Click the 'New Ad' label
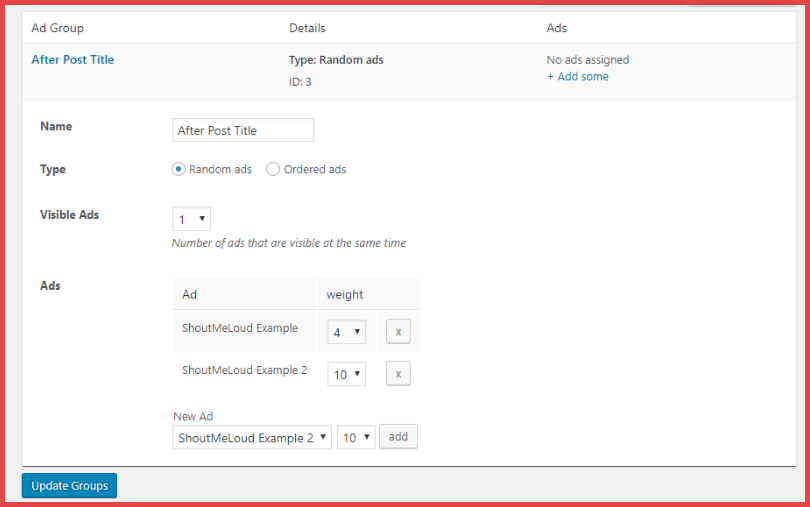Image resolution: width=810 pixels, height=507 pixels. point(193,416)
